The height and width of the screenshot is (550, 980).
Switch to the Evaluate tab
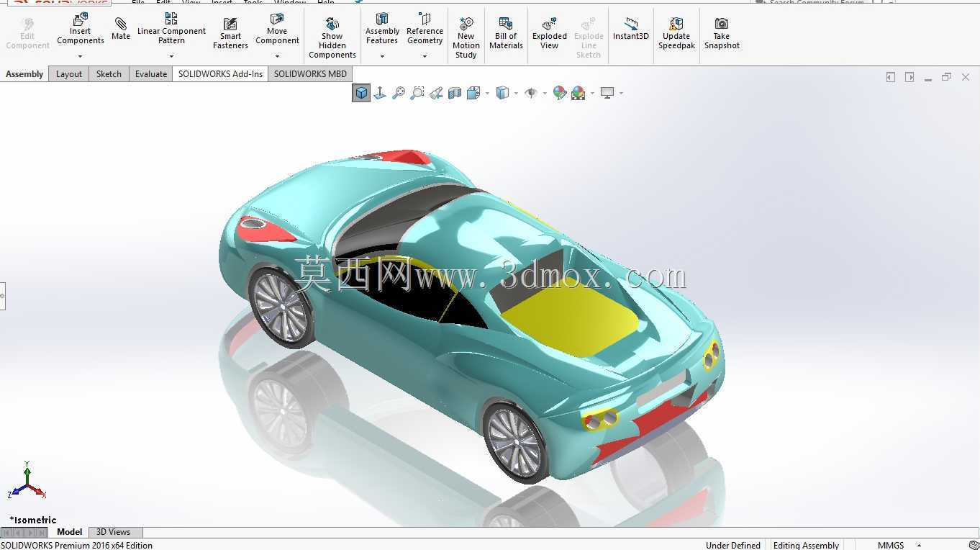click(x=151, y=74)
